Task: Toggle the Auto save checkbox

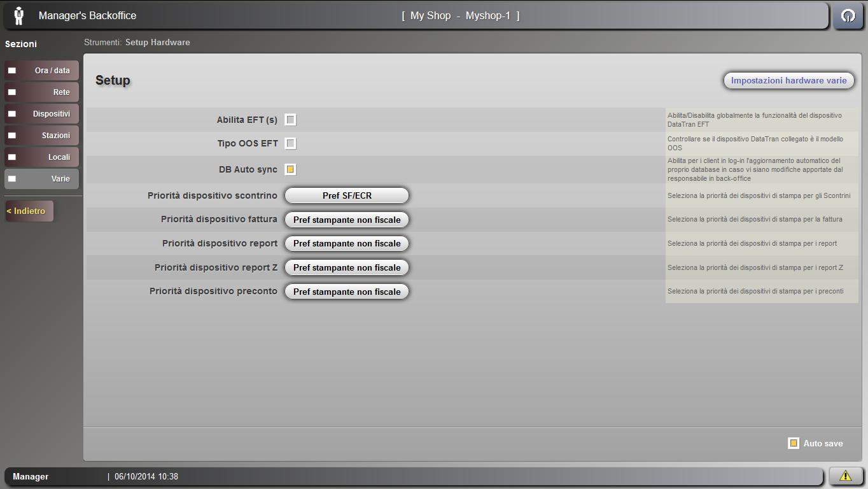Action: tap(794, 443)
